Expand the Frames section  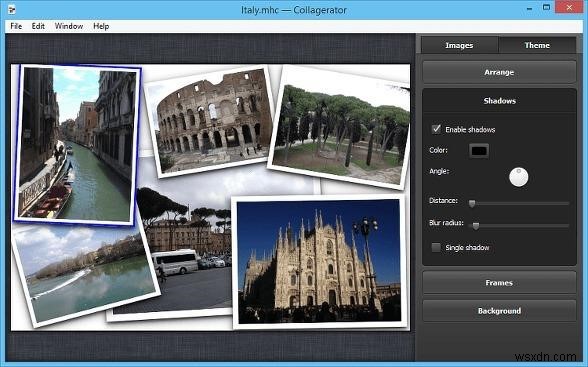[x=499, y=283]
